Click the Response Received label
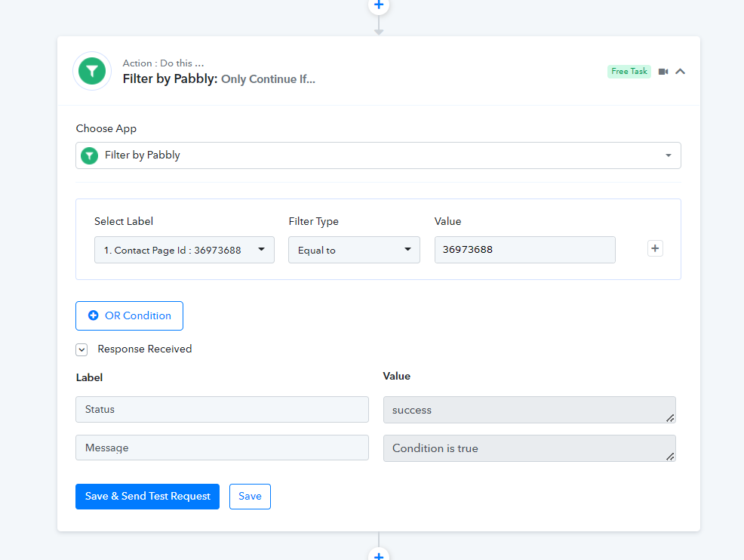The width and height of the screenshot is (744, 560). (145, 349)
